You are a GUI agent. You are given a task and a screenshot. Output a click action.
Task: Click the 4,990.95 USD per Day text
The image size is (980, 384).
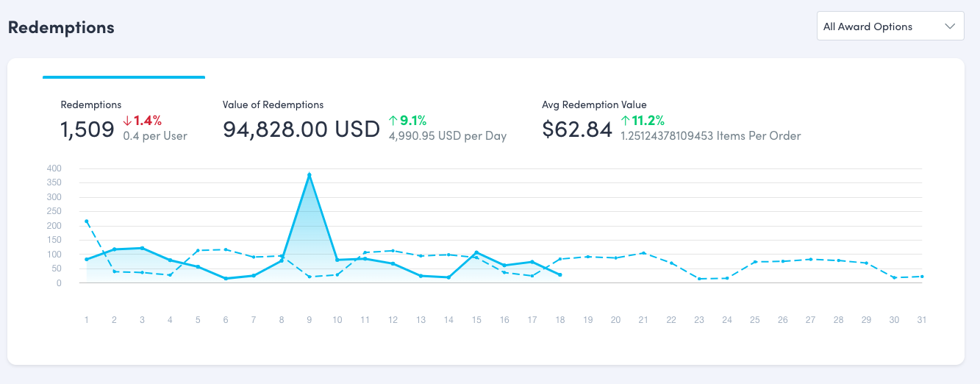click(447, 136)
